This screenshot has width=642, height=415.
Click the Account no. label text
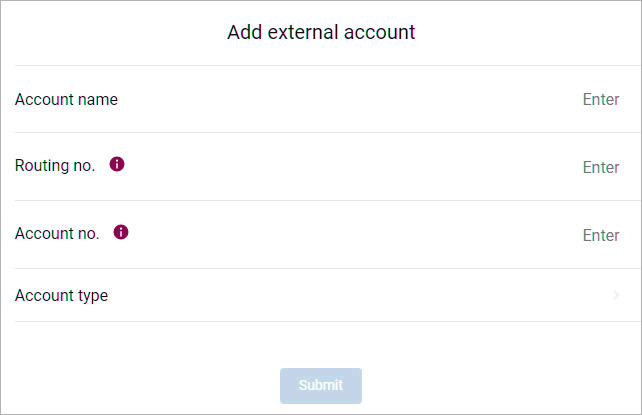click(57, 233)
